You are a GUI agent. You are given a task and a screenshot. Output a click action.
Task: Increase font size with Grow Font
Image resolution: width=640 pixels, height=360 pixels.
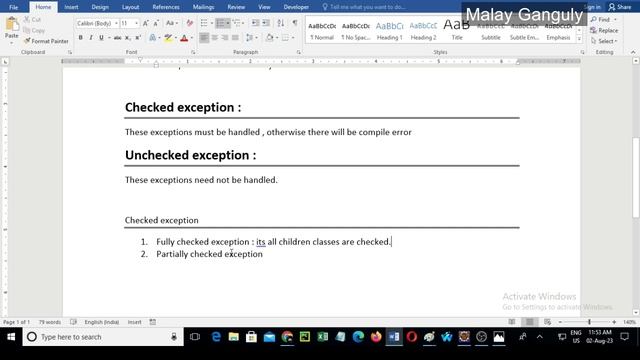tap(146, 23)
